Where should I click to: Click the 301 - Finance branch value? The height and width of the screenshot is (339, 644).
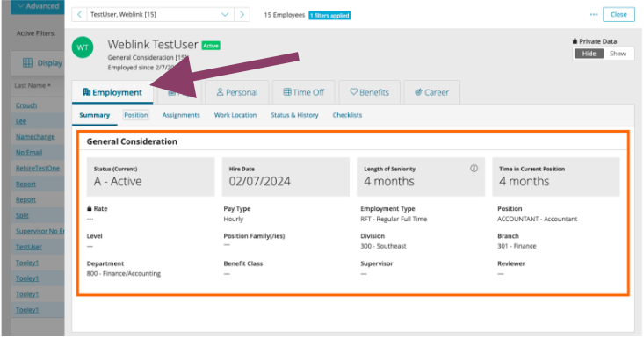pos(517,246)
